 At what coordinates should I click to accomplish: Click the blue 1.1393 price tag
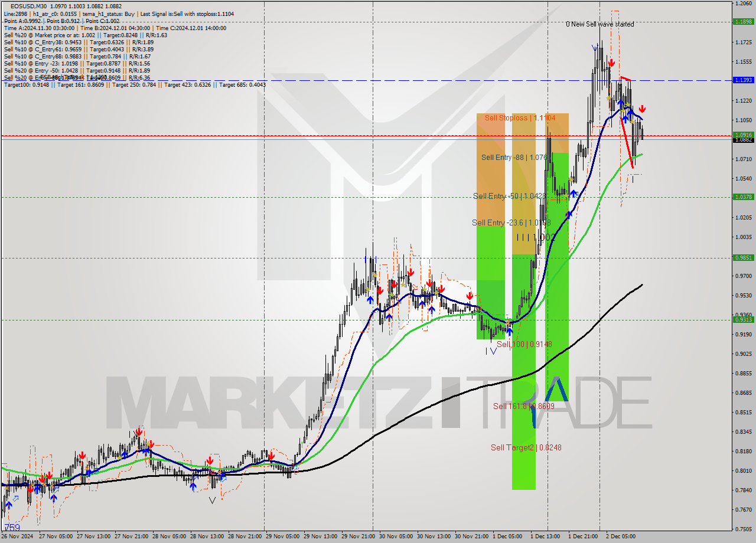tap(743, 80)
